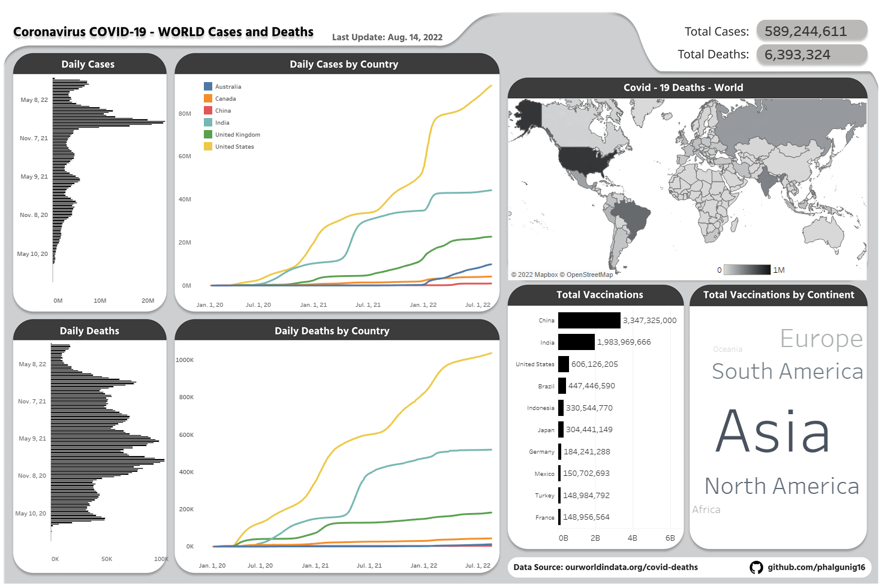This screenshot has height=588, width=882.
Task: Open the github.com/phalgunig16 repository link
Action: tap(816, 567)
